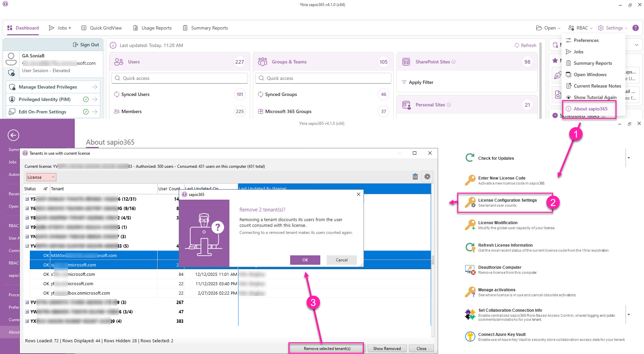
Task: Click the License grouping header chip
Action: [41, 177]
